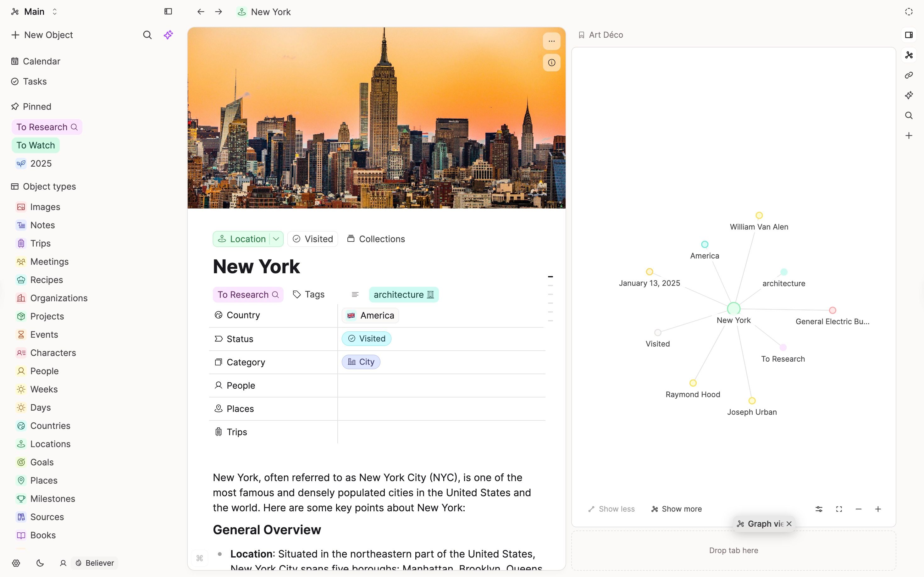The height and width of the screenshot is (577, 924).
Task: Switch to the Art Déco tab
Action: pyautogui.click(x=606, y=35)
